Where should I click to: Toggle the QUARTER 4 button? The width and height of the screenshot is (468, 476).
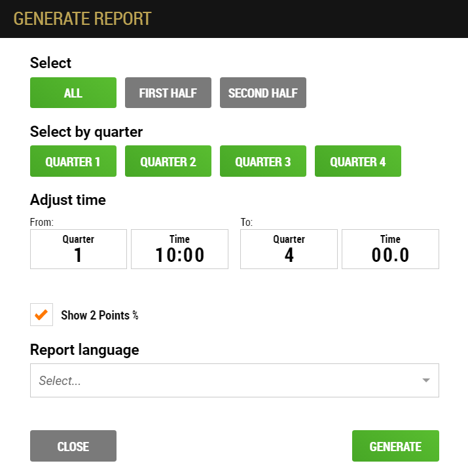[x=358, y=161]
